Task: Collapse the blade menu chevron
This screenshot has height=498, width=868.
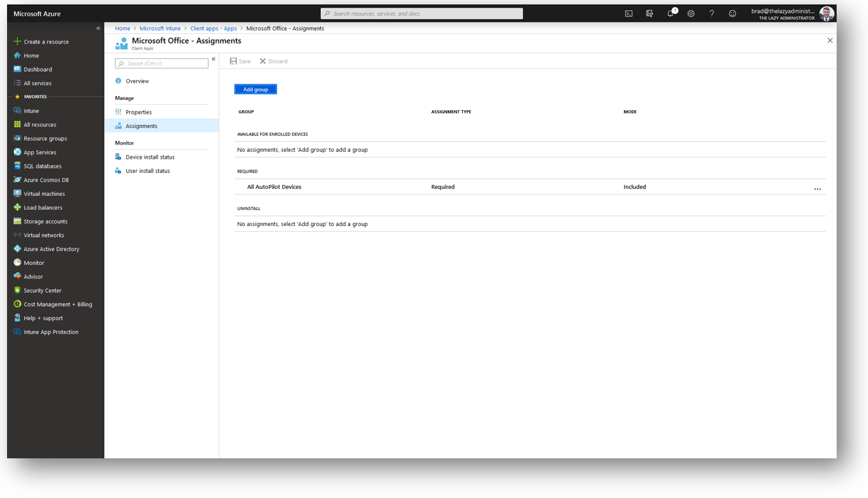Action: (x=214, y=59)
